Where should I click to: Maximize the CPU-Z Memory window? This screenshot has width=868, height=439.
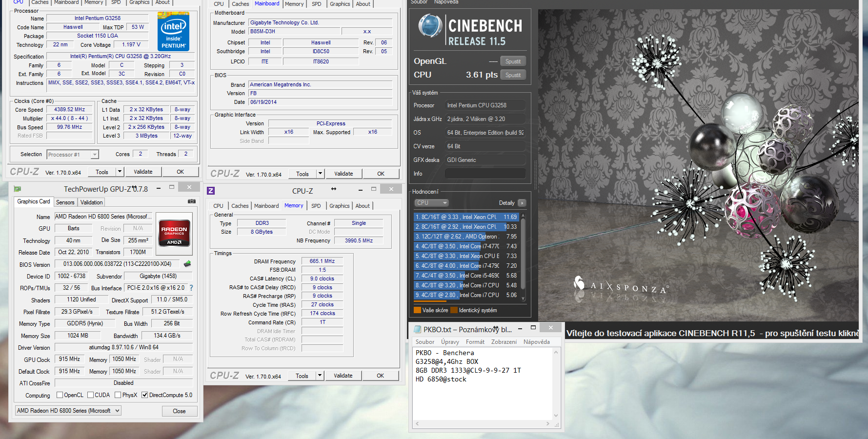tap(374, 189)
